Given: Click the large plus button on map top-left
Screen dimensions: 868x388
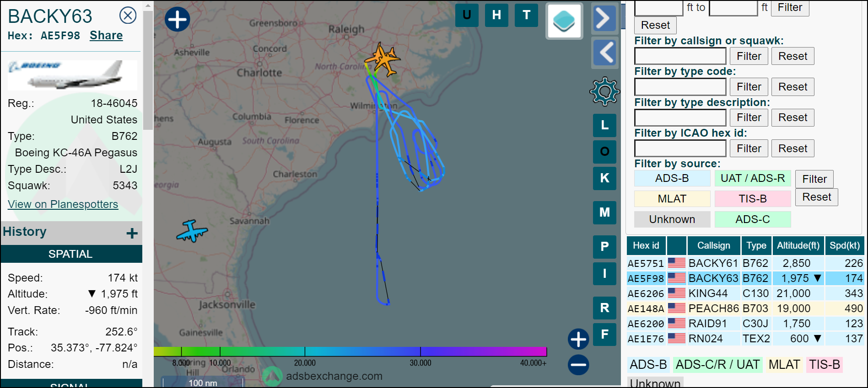Looking at the screenshot, I should 177,19.
